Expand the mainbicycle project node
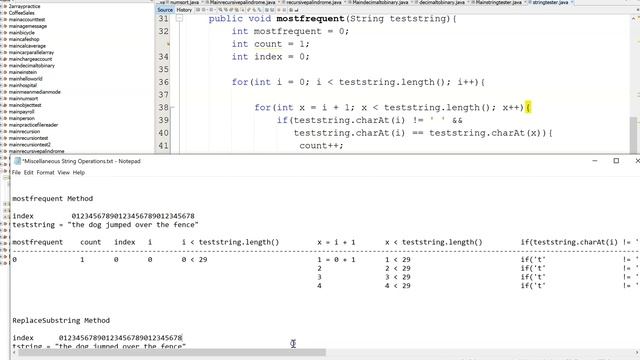The image size is (640, 360). pyautogui.click(x=1, y=33)
